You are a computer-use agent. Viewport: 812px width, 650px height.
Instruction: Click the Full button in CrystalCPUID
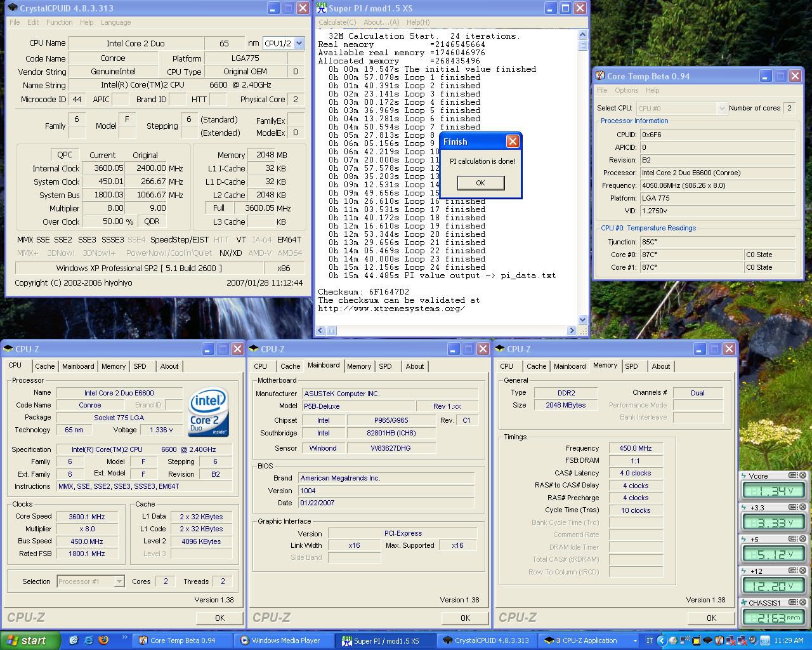pos(219,208)
